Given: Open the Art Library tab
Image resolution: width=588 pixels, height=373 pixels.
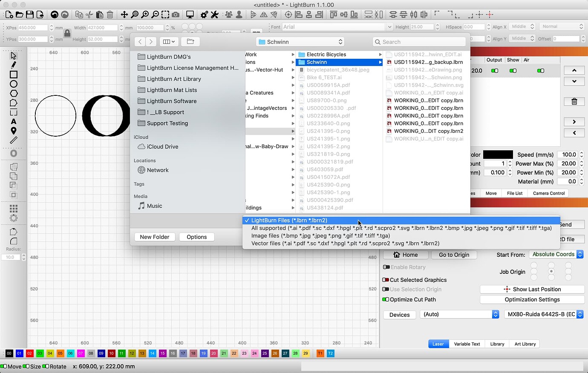Looking at the screenshot, I should tap(525, 344).
